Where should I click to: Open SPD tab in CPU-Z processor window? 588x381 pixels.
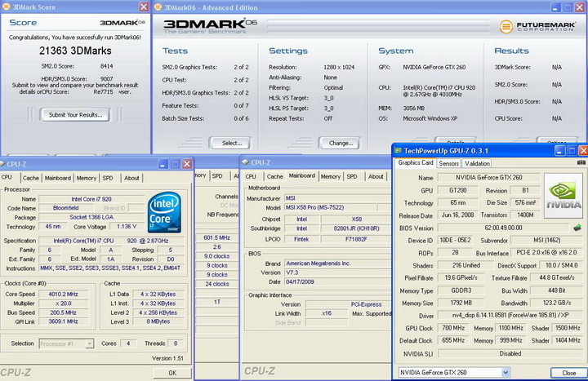(x=108, y=178)
